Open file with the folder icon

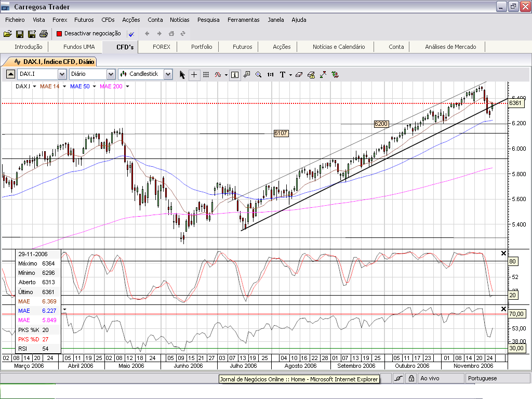tap(7, 34)
